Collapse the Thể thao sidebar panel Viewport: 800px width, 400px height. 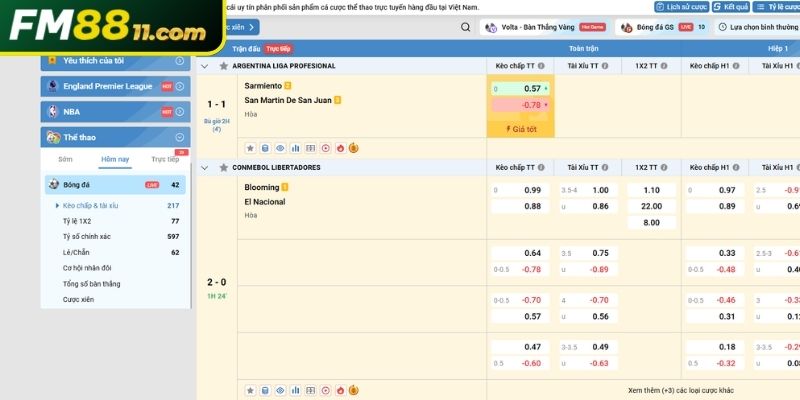coord(179,137)
